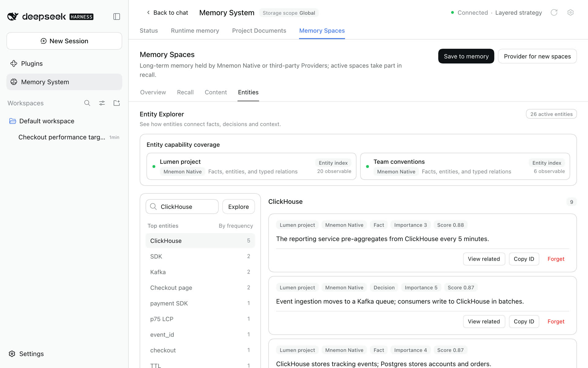Select the Default workspace folder
This screenshot has width=588, height=368.
pyautogui.click(x=64, y=121)
